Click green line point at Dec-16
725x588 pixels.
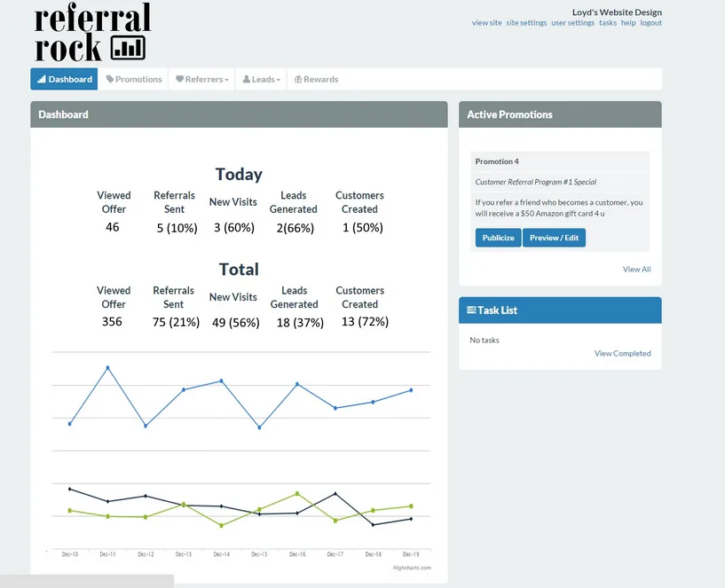(x=297, y=494)
